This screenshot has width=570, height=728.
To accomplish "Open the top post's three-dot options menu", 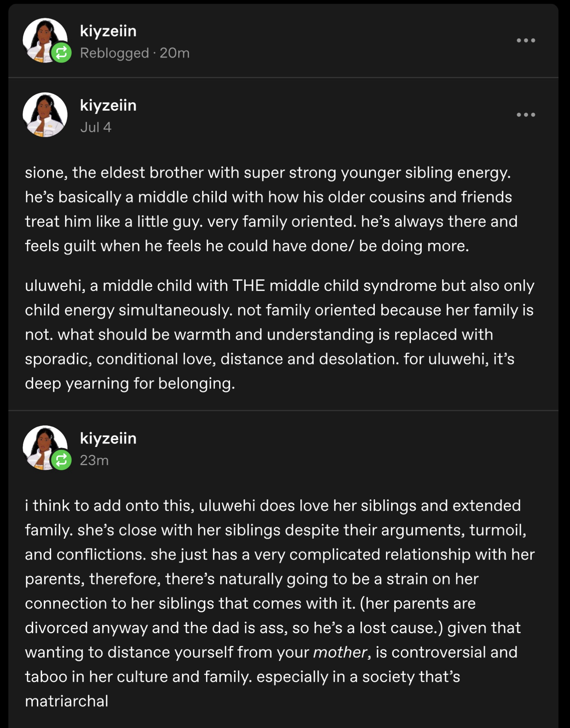I will point(526,40).
